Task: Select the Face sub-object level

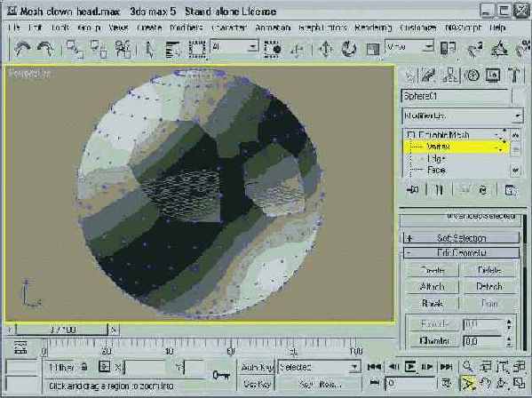Action: click(436, 170)
